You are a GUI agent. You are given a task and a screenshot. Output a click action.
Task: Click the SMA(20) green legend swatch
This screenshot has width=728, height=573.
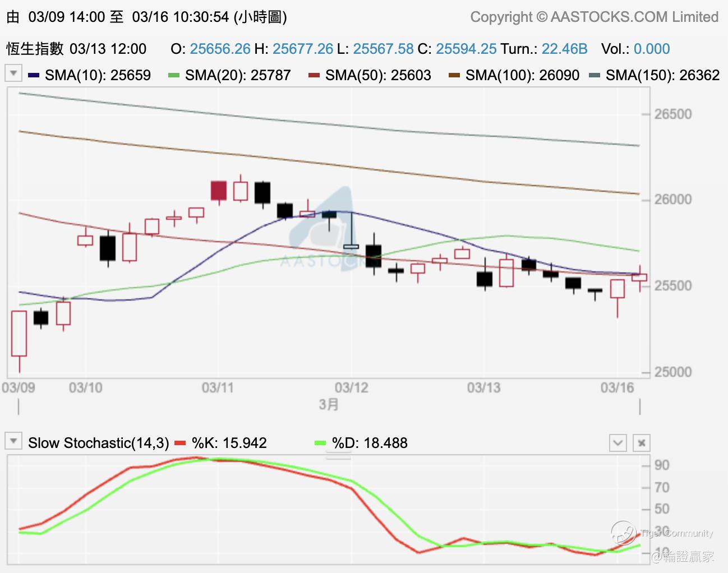(174, 75)
